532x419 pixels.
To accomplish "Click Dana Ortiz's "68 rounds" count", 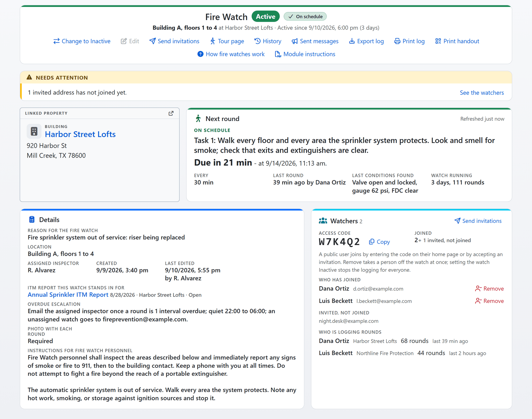I will [415, 341].
